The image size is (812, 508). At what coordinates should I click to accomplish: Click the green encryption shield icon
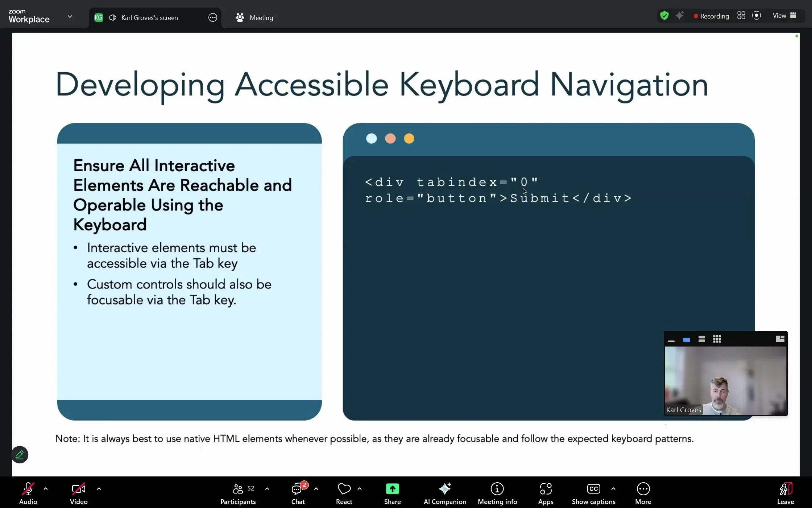tap(664, 16)
